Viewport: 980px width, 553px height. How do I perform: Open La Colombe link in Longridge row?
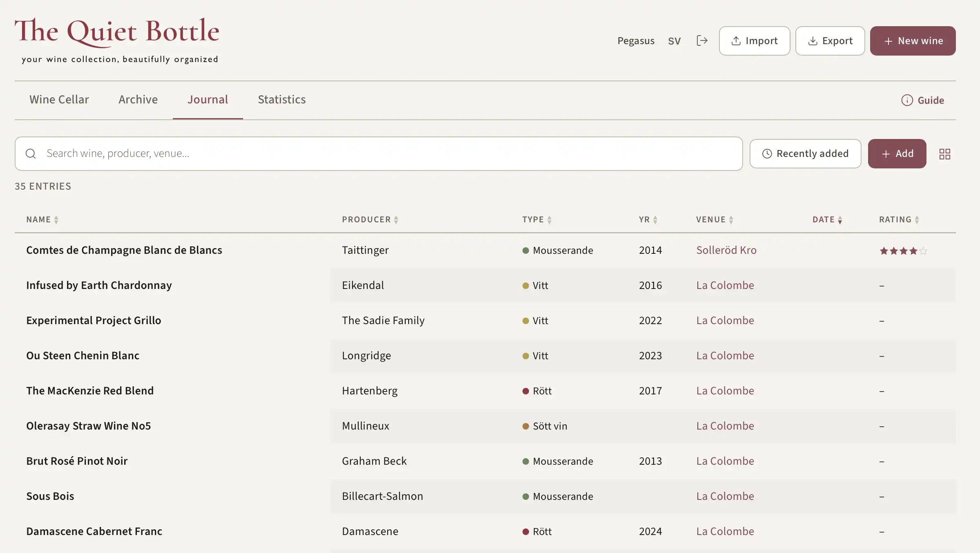point(725,355)
